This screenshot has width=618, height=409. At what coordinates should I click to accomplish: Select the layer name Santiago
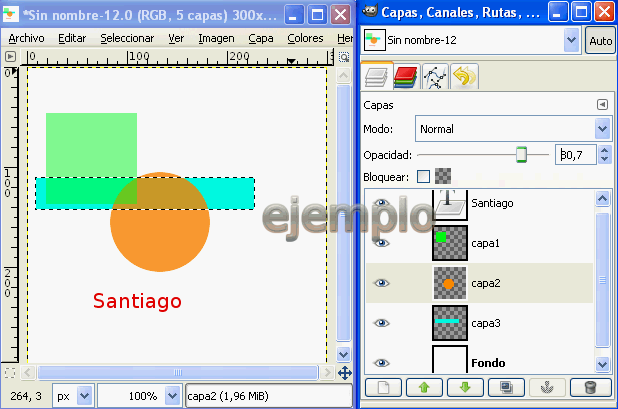pyautogui.click(x=492, y=203)
